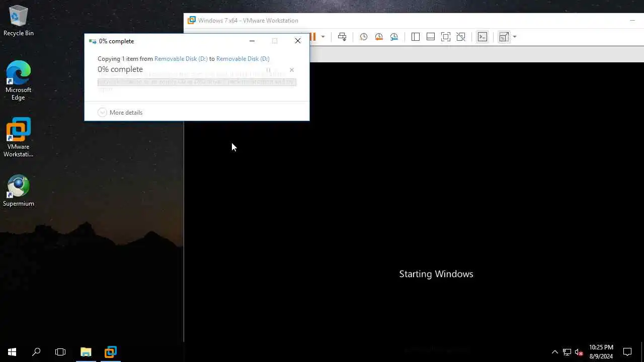
Task: Minimize the VMware Workstation window
Action: click(x=632, y=21)
